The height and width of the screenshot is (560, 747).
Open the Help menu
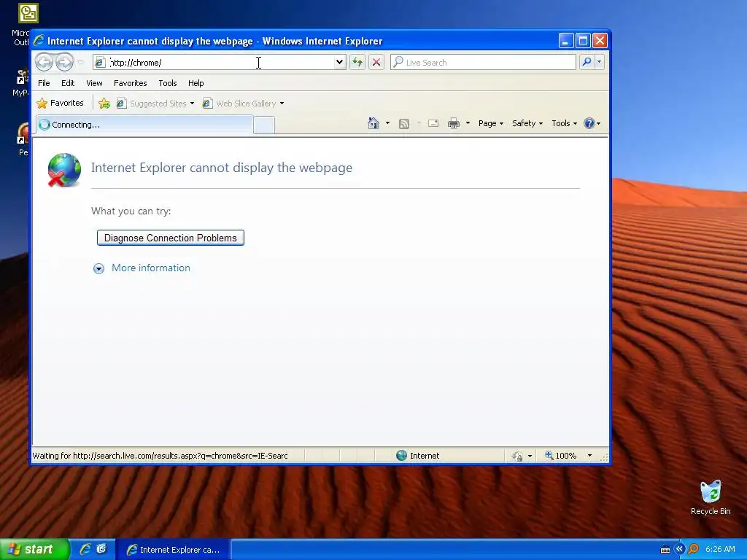point(196,83)
